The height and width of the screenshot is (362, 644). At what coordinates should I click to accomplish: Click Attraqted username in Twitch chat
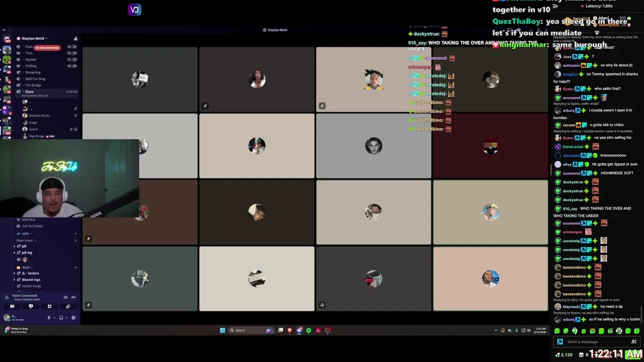[x=571, y=155]
